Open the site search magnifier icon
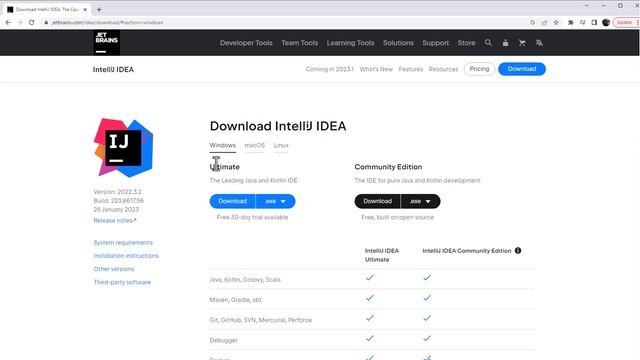 [x=488, y=42]
